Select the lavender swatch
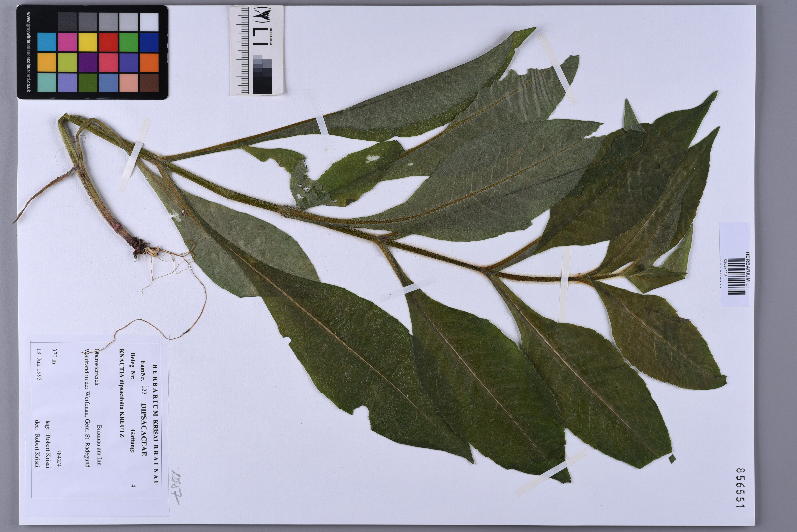 67,83
